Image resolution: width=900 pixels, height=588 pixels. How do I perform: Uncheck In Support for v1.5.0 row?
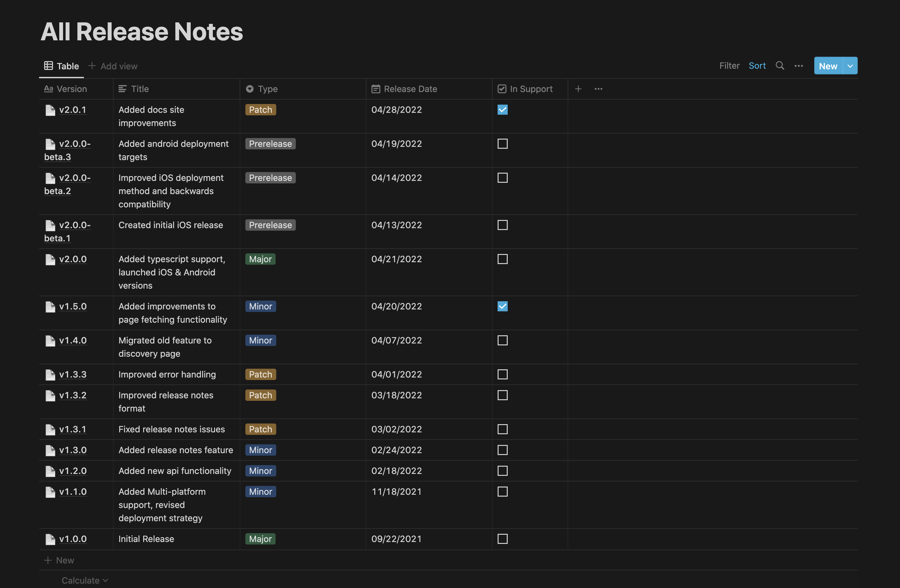(502, 307)
